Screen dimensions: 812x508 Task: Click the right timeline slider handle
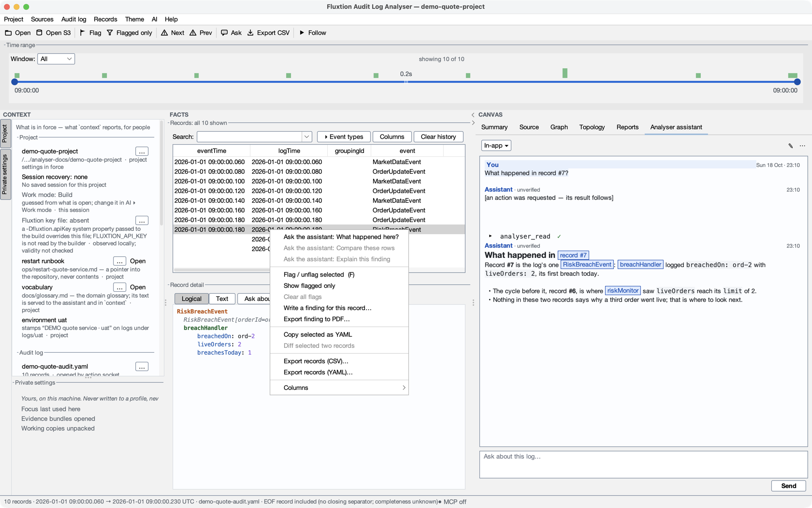point(797,82)
